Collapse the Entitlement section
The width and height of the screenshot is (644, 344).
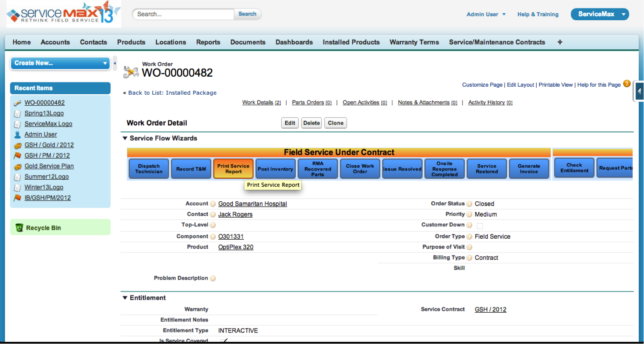(x=125, y=298)
